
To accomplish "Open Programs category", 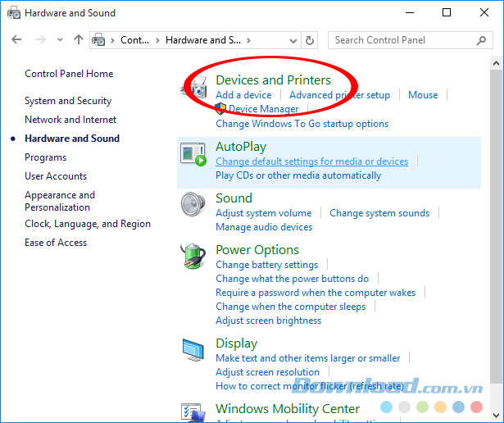I will click(45, 157).
